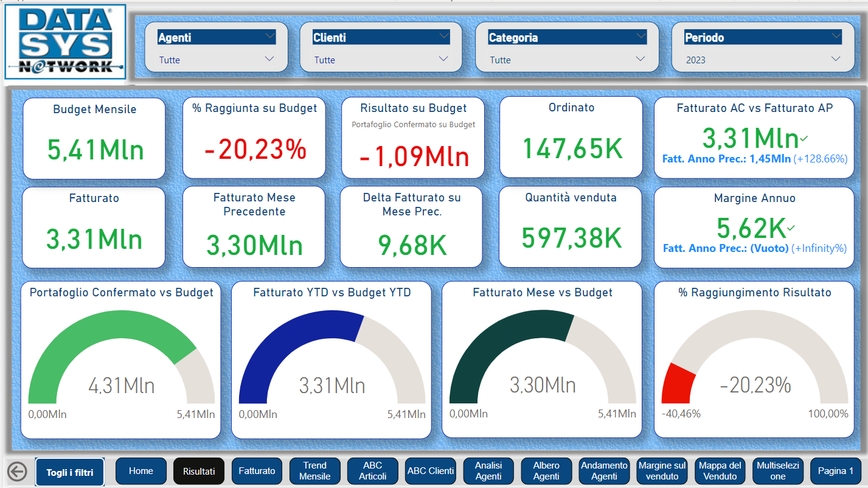The height and width of the screenshot is (488, 868).
Task: Open the ABC Clienti page
Action: coord(431,471)
